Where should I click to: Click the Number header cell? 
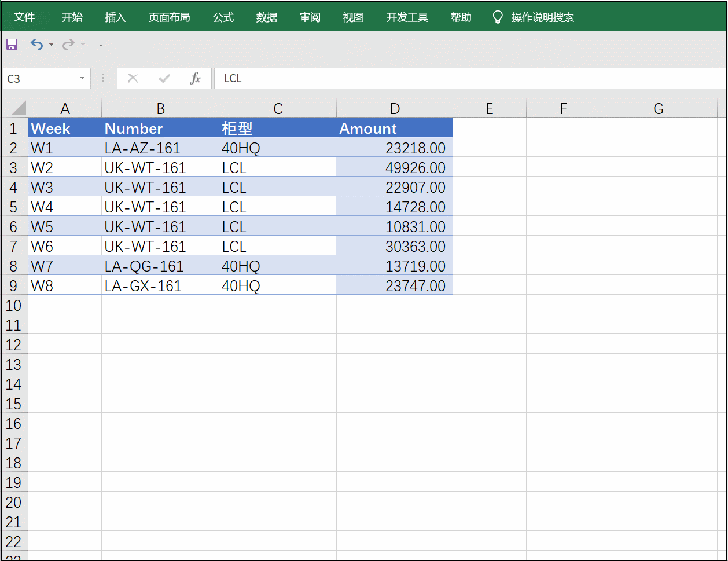[x=160, y=128]
